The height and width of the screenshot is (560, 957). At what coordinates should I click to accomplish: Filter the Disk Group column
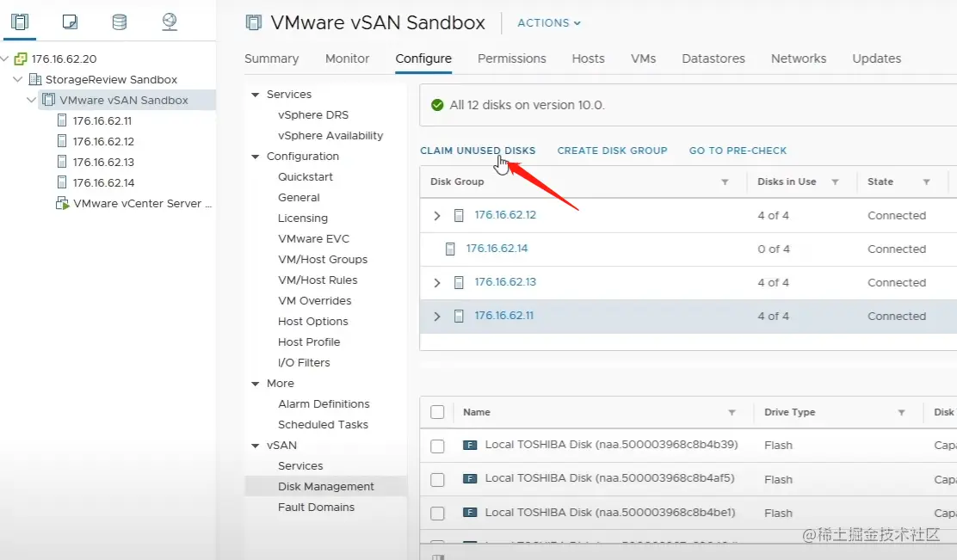(725, 182)
